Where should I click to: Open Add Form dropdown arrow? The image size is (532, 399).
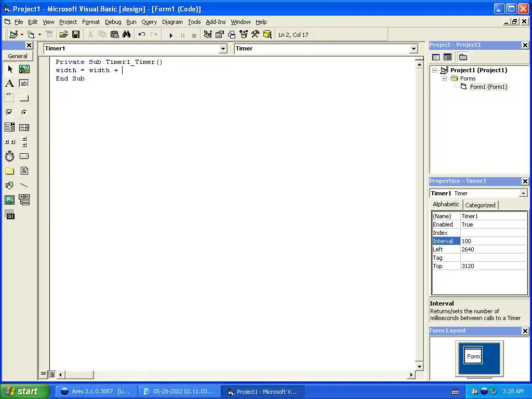tap(39, 34)
